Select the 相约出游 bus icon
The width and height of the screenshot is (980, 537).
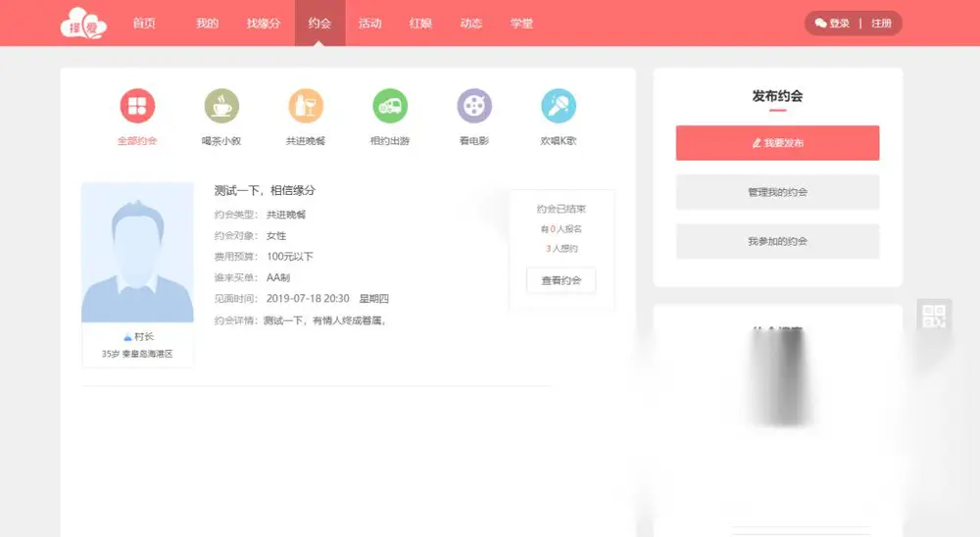point(390,106)
